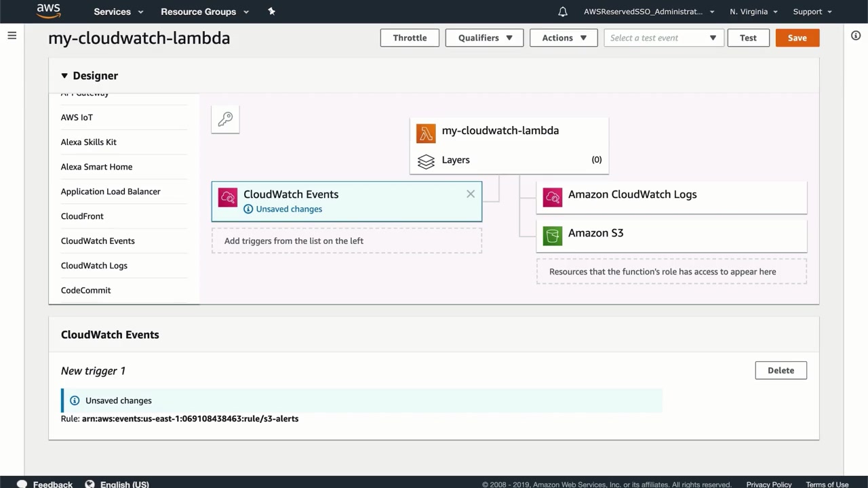The height and width of the screenshot is (488, 868).
Task: Go to the AWS console home logo
Action: (x=49, y=11)
